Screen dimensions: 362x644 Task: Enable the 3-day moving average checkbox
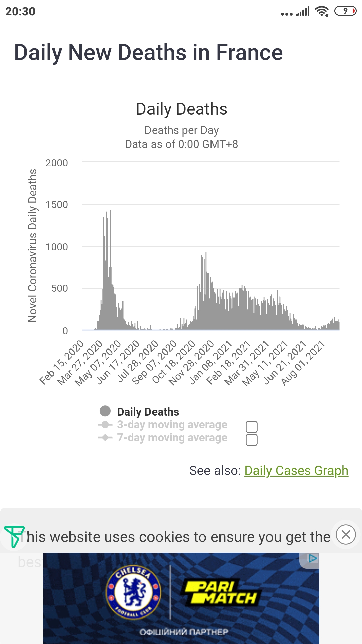tap(252, 427)
